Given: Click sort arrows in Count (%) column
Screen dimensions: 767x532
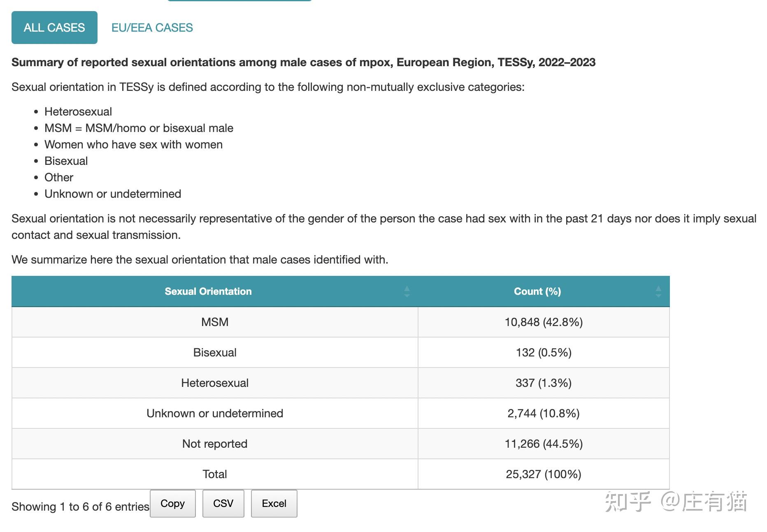Looking at the screenshot, I should [658, 291].
